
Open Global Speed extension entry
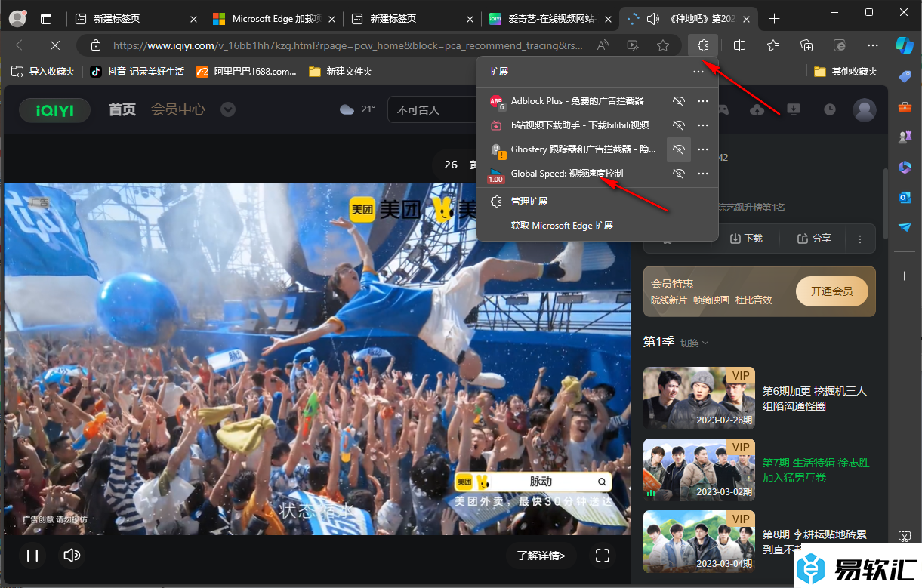566,174
